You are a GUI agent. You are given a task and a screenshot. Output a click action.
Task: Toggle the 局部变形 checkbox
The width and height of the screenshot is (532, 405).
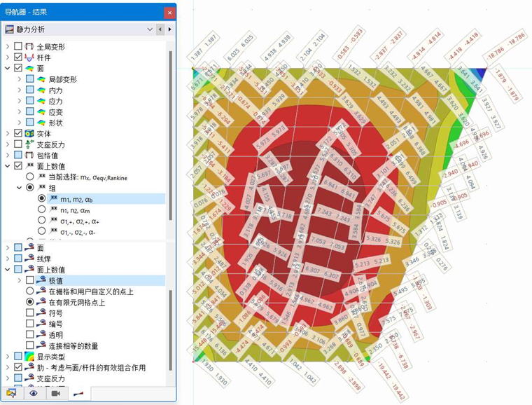pos(30,79)
